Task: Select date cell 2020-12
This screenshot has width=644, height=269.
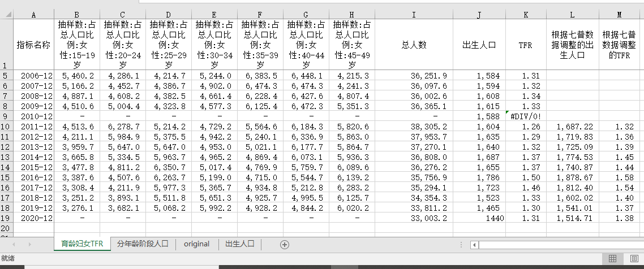Action: click(x=34, y=218)
